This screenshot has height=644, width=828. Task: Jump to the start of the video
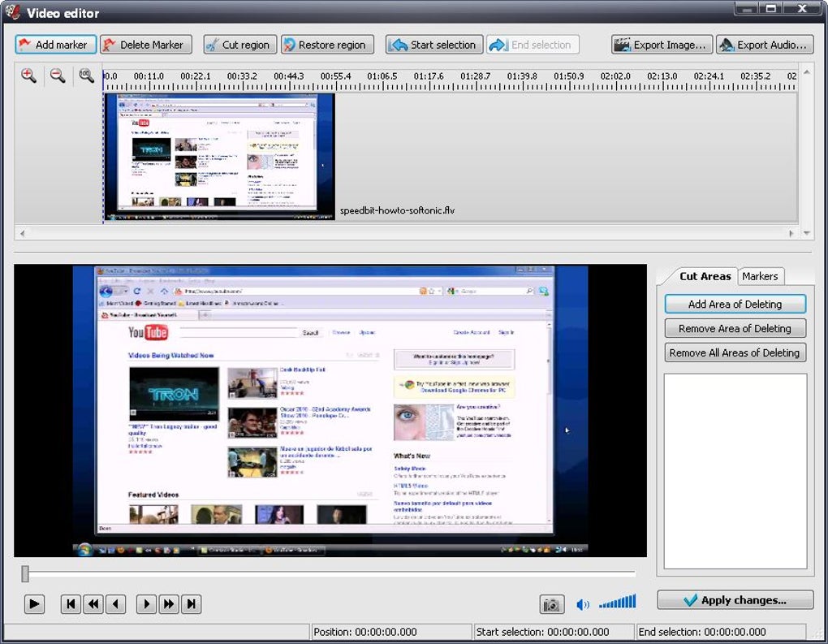pos(71,604)
